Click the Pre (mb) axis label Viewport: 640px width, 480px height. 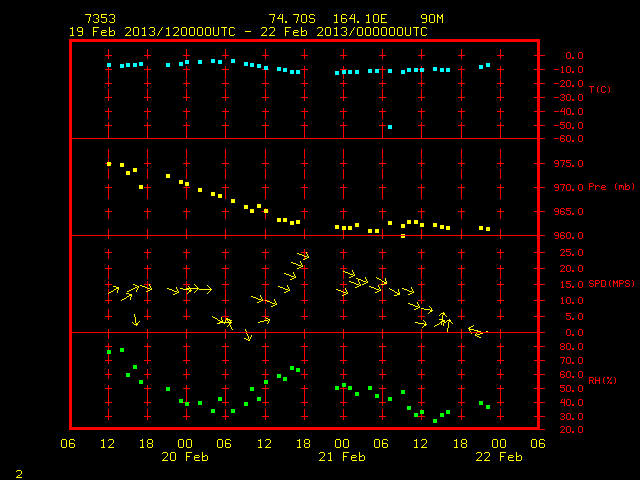tap(611, 187)
